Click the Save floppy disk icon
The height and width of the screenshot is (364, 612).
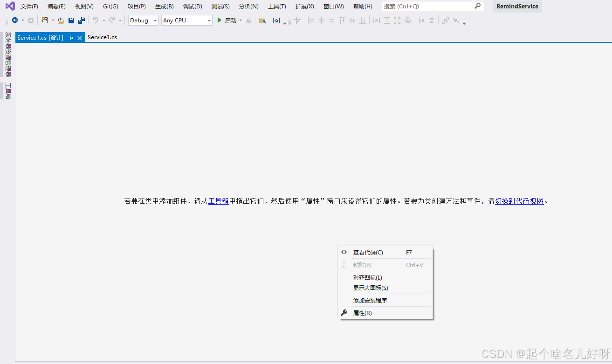71,21
